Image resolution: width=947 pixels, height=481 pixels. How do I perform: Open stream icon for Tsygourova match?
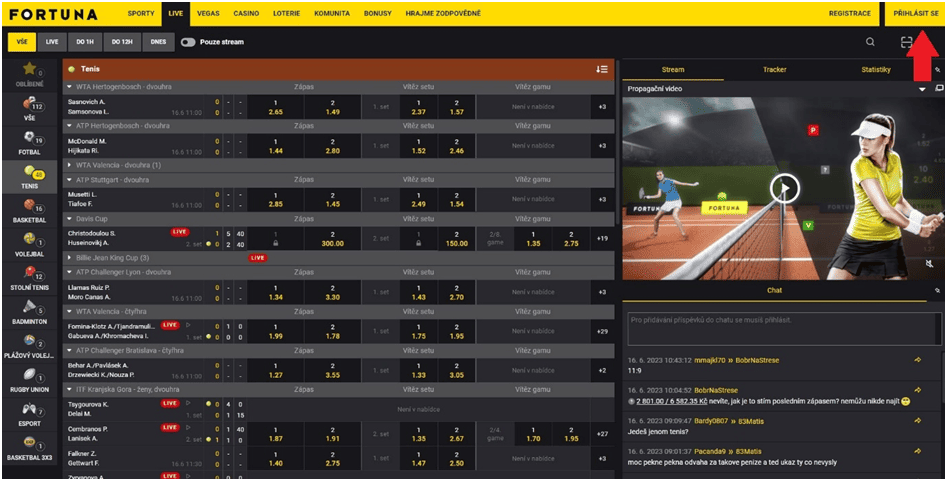click(188, 403)
